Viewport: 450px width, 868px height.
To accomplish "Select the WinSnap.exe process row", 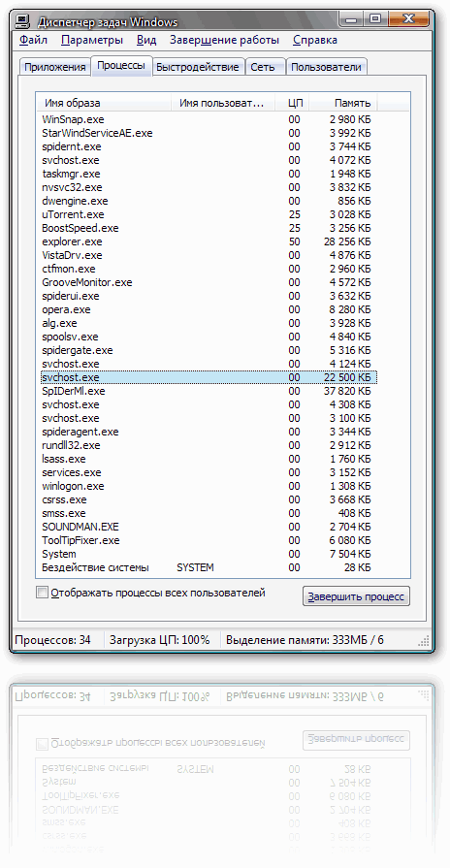I will (x=209, y=119).
